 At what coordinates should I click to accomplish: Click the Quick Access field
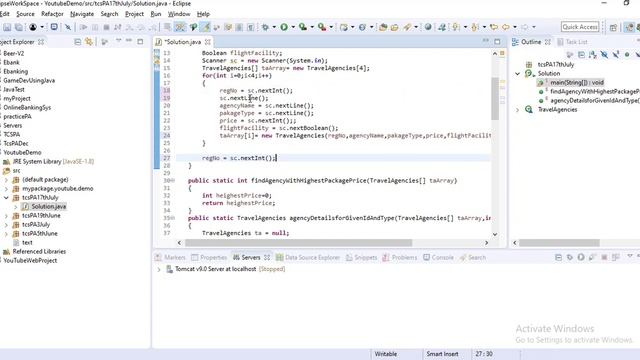click(x=580, y=27)
